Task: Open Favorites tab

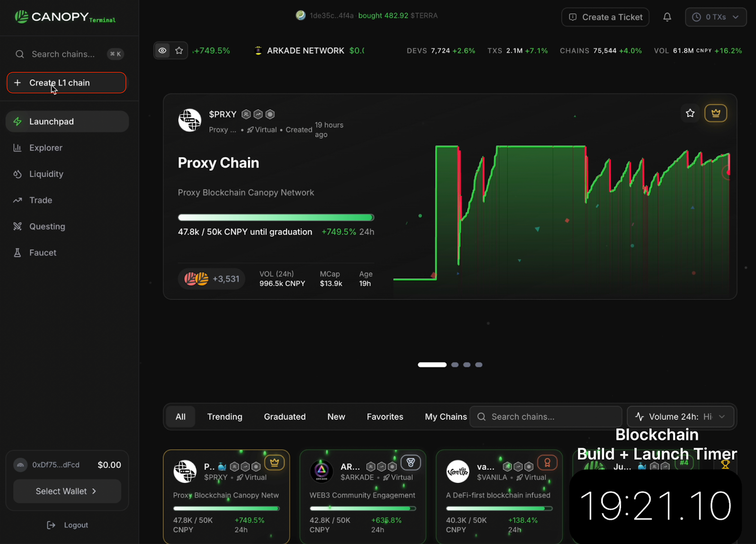Action: (x=385, y=417)
